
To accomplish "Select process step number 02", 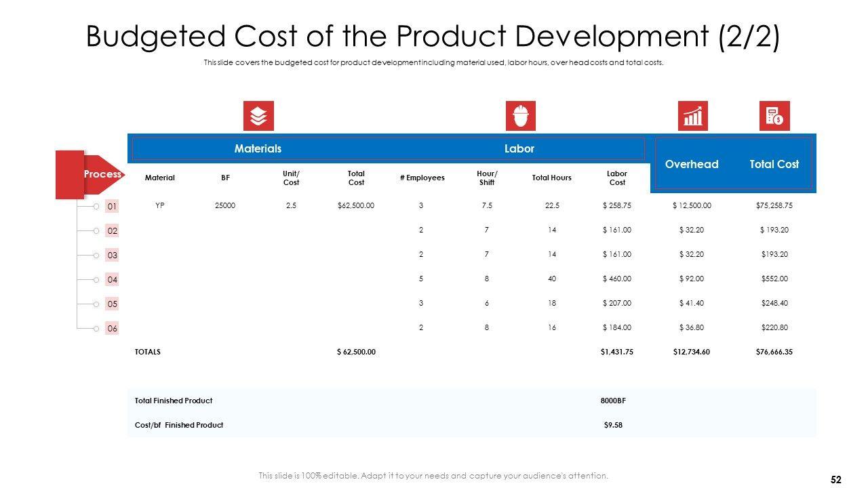I will point(112,230).
